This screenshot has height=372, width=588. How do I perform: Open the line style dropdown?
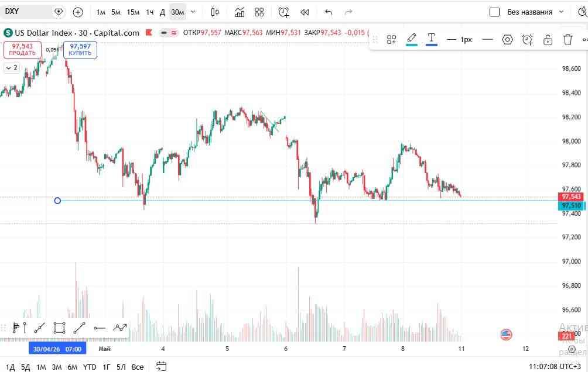(487, 39)
